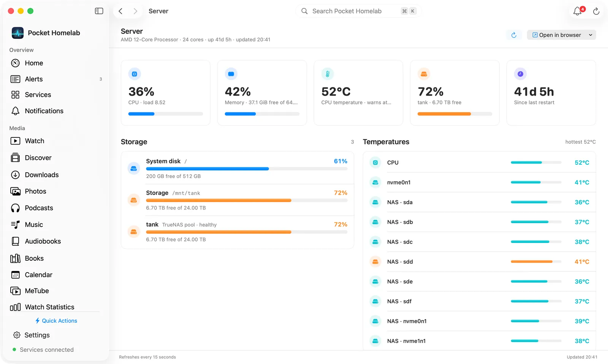This screenshot has width=608, height=364.
Task: Click the thermometer icon in the 52°C card
Action: point(328,74)
